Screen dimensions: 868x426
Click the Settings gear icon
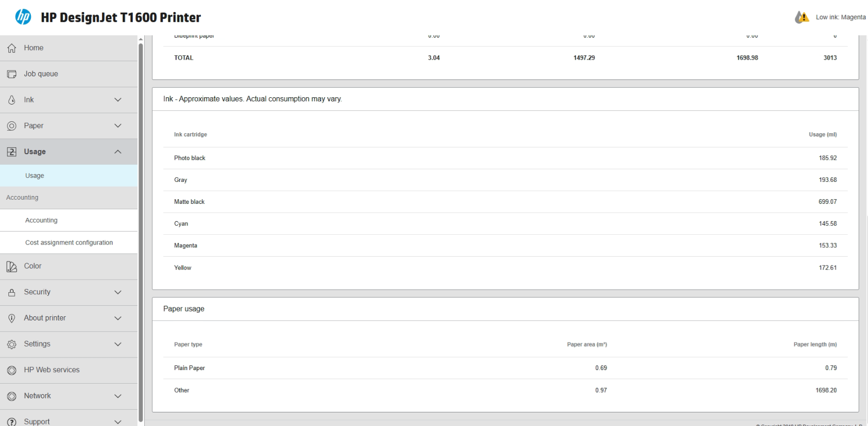click(11, 344)
